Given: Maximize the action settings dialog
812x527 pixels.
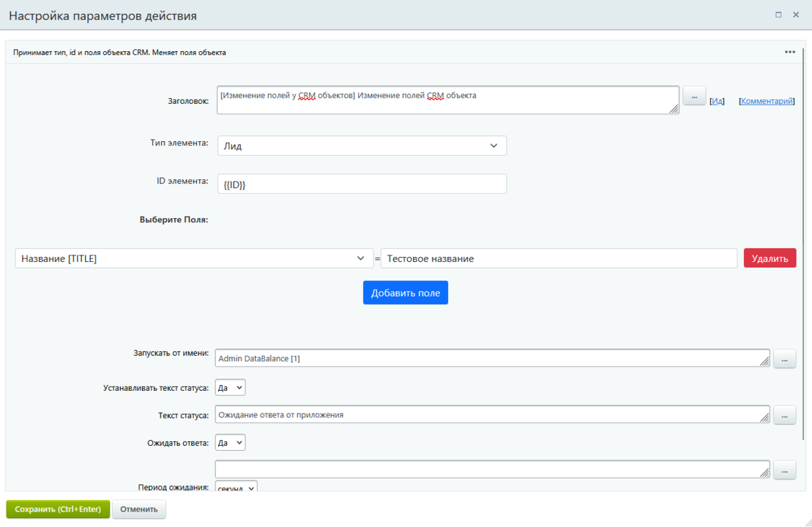Looking at the screenshot, I should [778, 15].
